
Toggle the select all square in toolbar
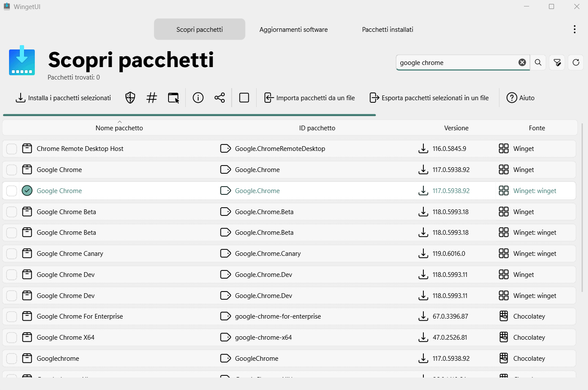244,98
